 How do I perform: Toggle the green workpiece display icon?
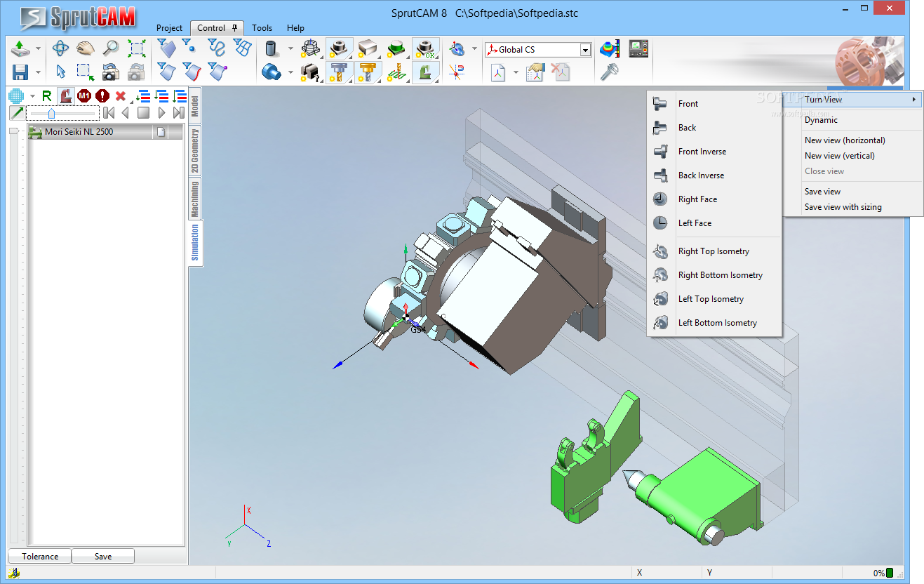tap(397, 48)
